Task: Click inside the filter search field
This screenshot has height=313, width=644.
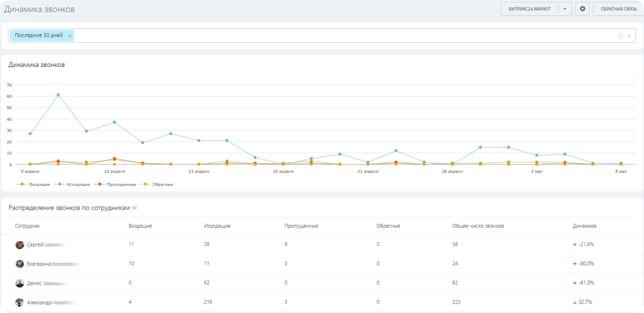Action: click(342, 36)
